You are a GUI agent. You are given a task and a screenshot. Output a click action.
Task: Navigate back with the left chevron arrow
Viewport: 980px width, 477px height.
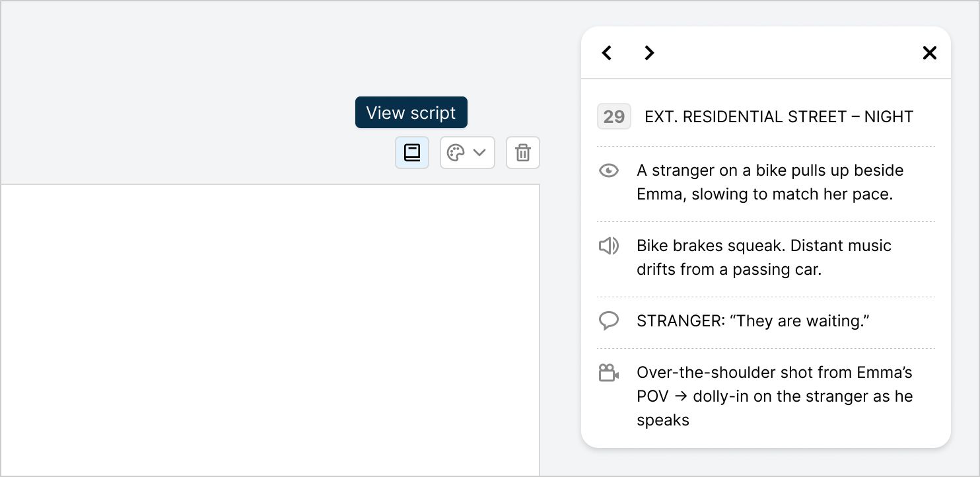(x=606, y=52)
